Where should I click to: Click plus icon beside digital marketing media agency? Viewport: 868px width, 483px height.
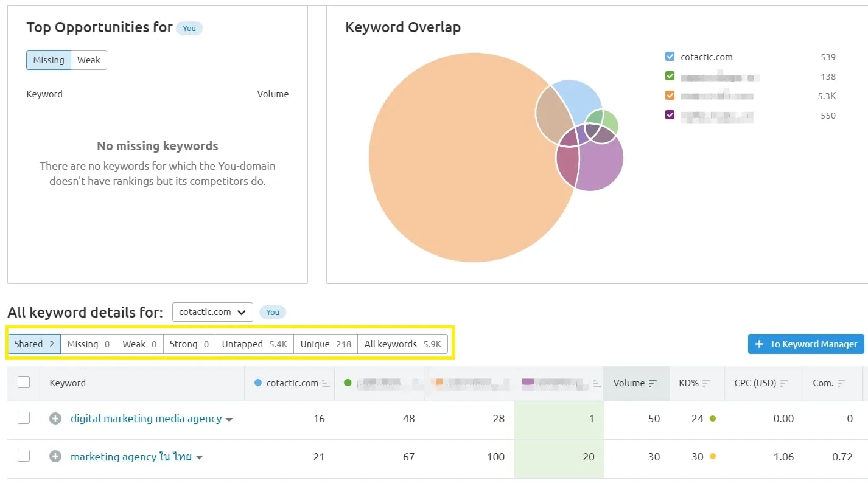55,419
